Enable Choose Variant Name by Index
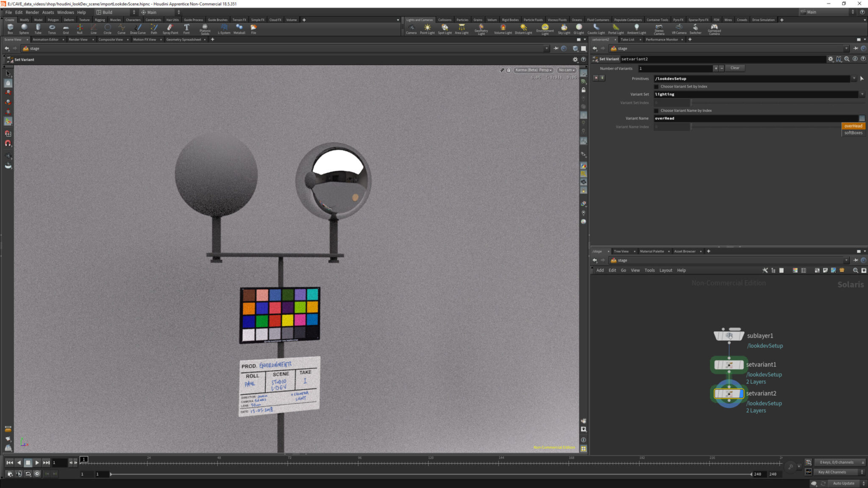Viewport: 868px width, 488px height. 657,111
